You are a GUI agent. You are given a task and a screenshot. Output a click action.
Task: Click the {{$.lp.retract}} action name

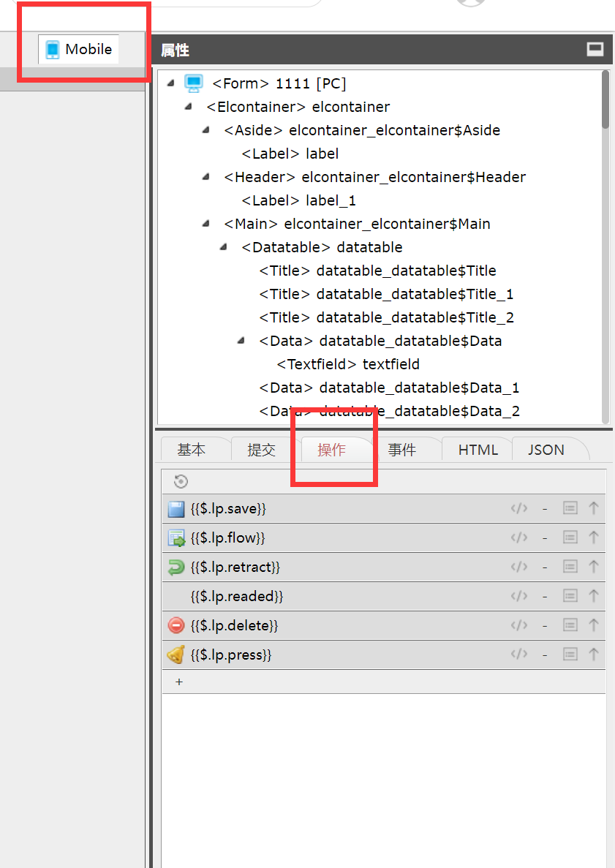[235, 567]
